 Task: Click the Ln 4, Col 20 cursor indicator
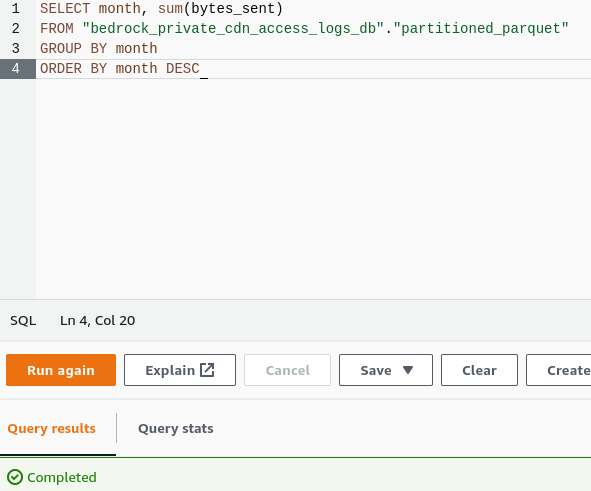point(98,321)
